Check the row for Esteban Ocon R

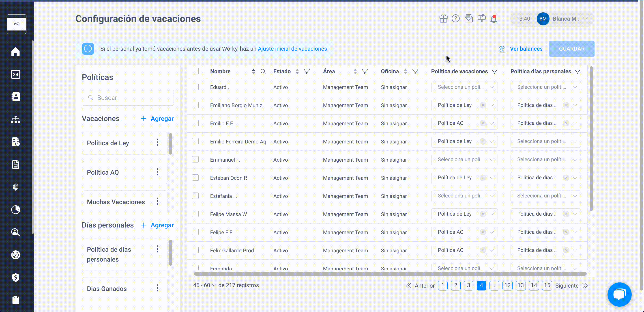(x=195, y=178)
